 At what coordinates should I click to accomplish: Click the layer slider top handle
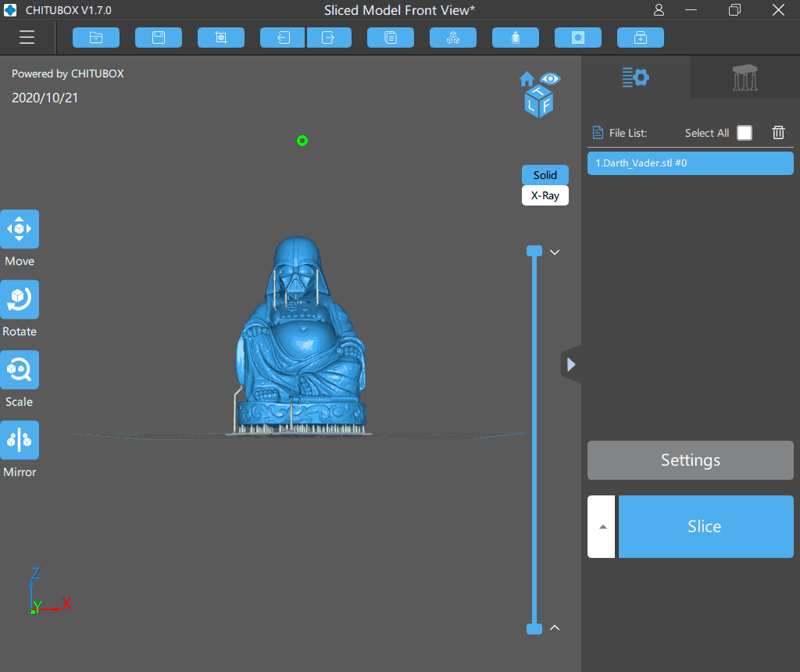[x=534, y=251]
